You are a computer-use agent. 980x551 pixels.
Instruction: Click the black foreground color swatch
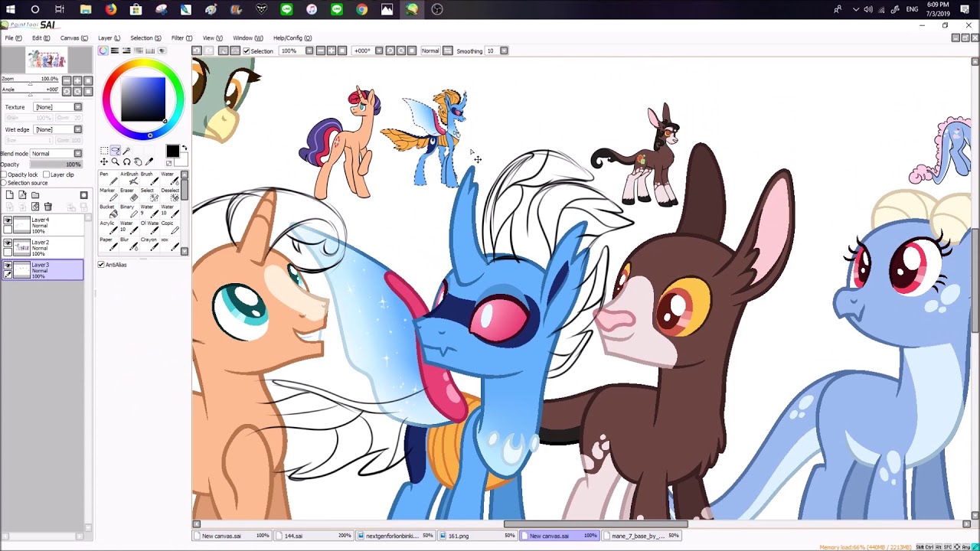click(173, 151)
